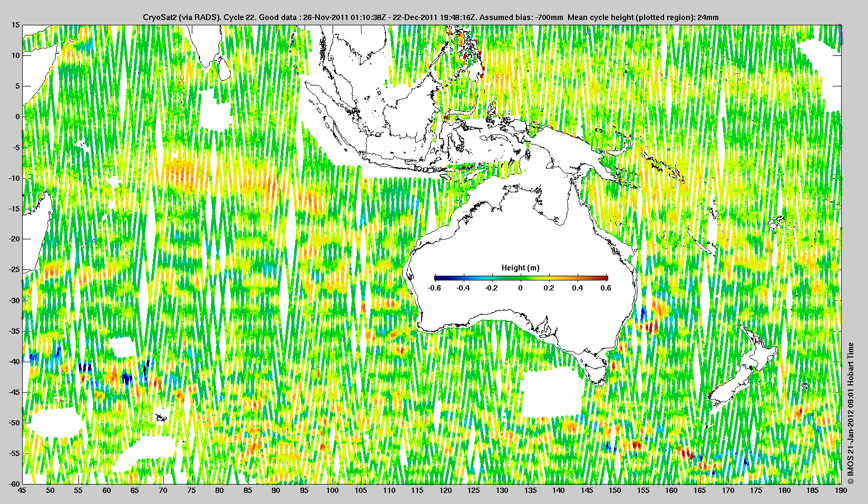Select the dark red end of the colorbar

coord(604,278)
